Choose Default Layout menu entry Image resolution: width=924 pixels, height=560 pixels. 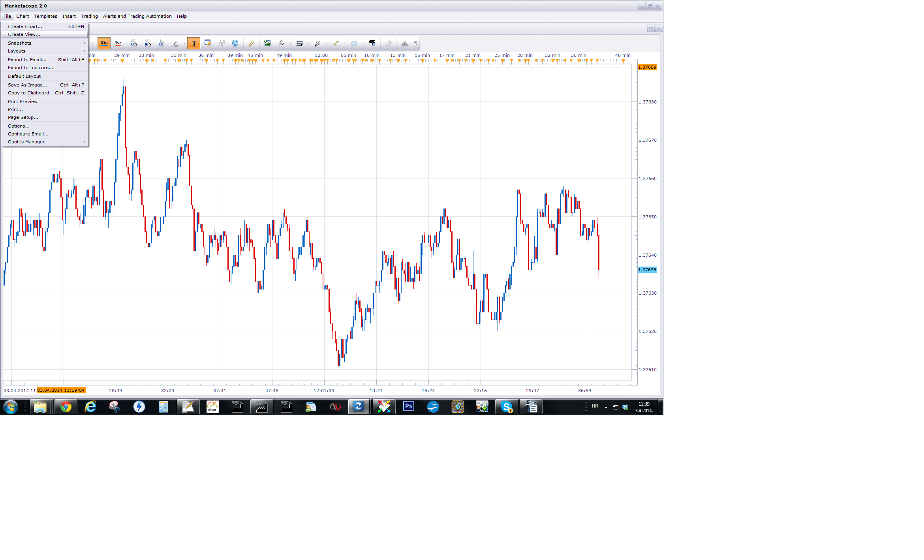[45, 76]
